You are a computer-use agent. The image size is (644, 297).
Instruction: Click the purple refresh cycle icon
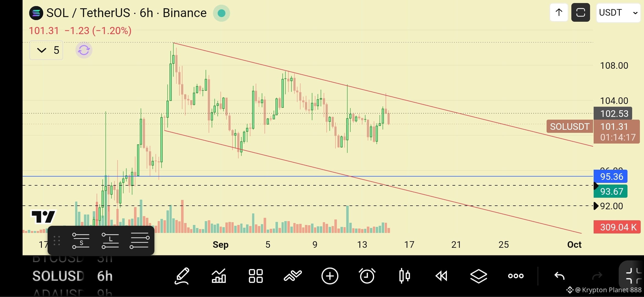(84, 50)
